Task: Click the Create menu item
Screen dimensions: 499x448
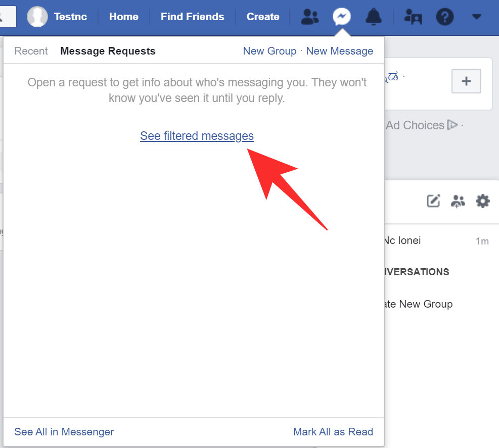Action: 263,17
